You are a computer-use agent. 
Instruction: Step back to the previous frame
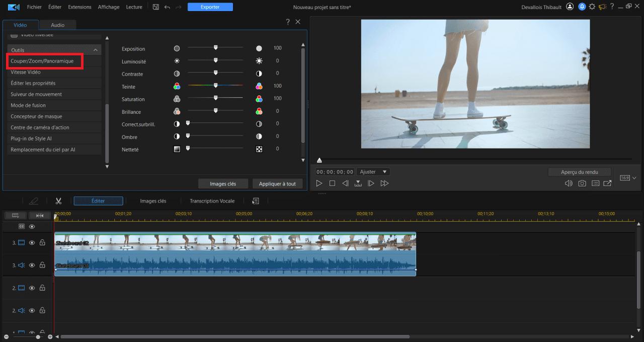click(345, 183)
